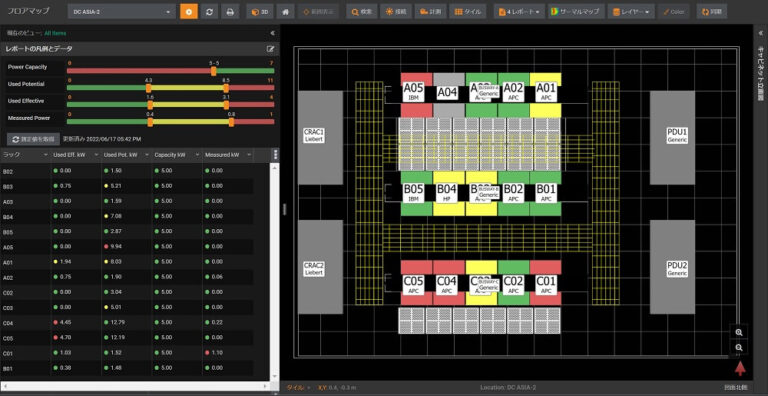Click the 12.19 Used Pot. value
768x396 pixels.
click(x=118, y=338)
